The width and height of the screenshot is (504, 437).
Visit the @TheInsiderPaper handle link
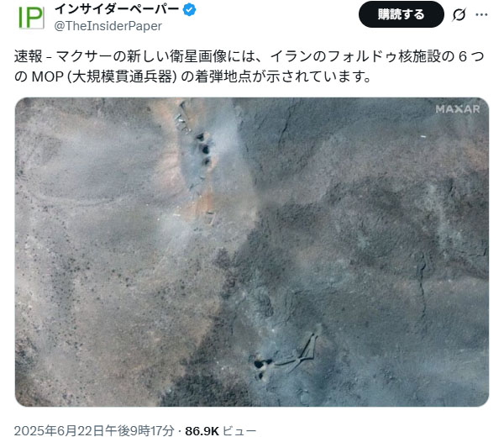[x=108, y=26]
